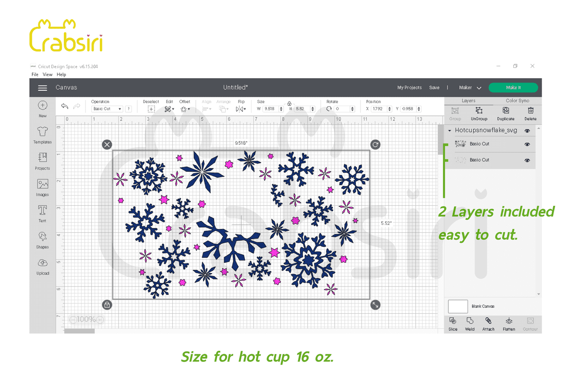Toggle visibility of second Basic Cut layer
This screenshot has width=567, height=392.
pyautogui.click(x=527, y=160)
